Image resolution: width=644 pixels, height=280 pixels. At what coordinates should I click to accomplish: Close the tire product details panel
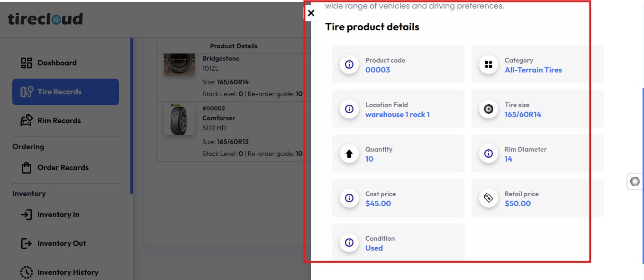point(311,13)
